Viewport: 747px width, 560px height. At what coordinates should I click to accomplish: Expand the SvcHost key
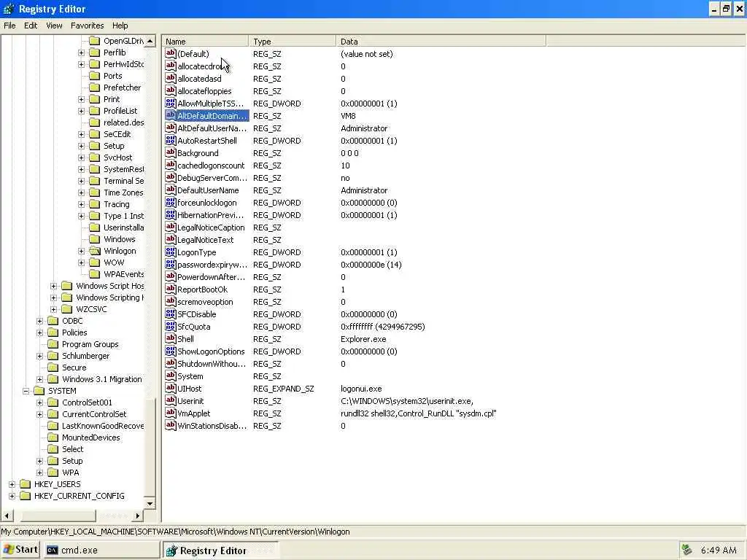click(x=82, y=157)
